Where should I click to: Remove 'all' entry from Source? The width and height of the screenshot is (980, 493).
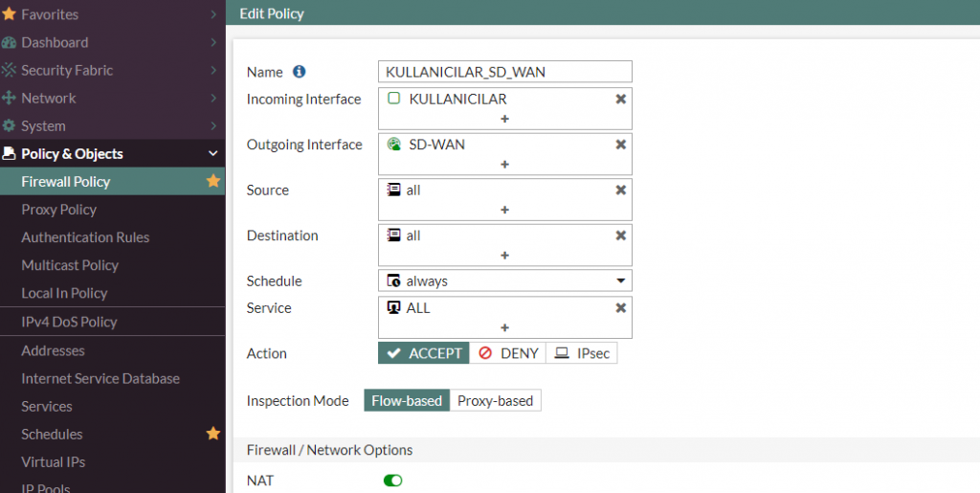point(620,190)
